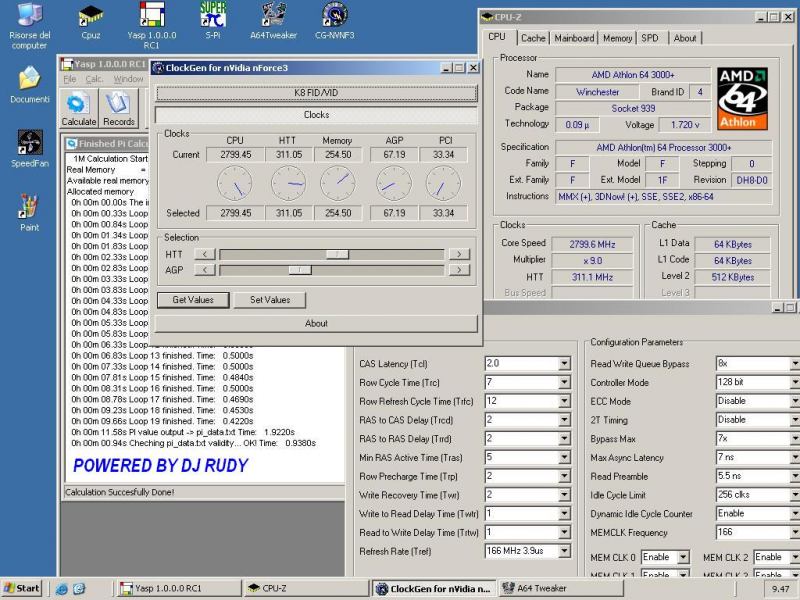The image size is (800, 600).
Task: Click the ClockGen title bar icon
Action: point(158,68)
